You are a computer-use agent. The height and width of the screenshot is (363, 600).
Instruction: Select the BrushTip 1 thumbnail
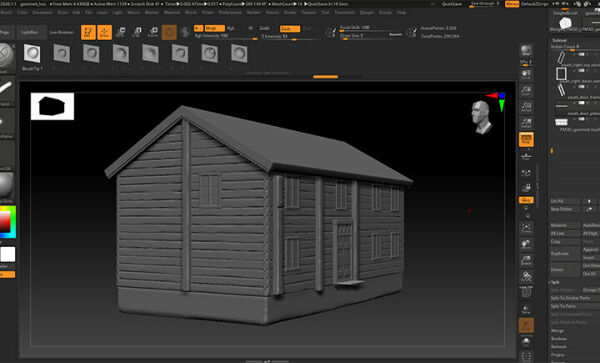tap(32, 53)
